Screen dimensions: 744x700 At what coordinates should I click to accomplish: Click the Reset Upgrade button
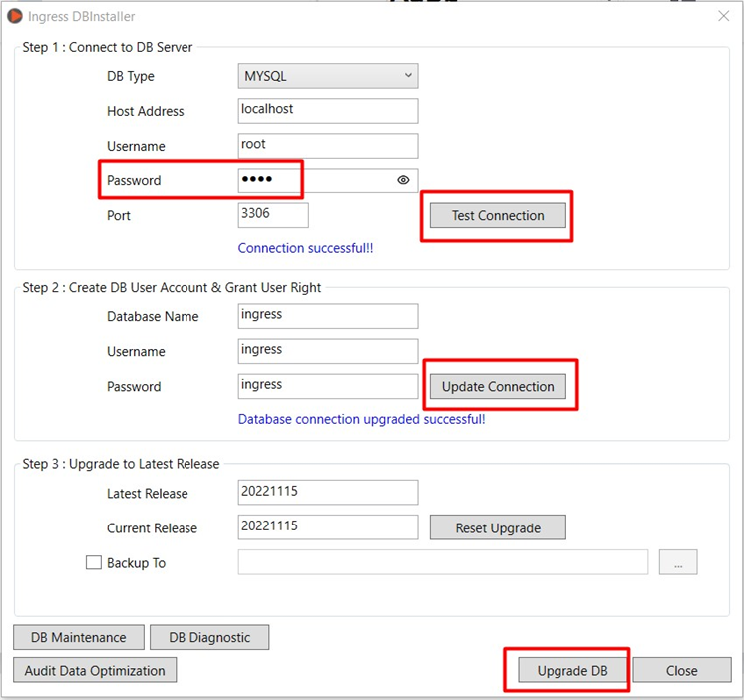(x=498, y=527)
